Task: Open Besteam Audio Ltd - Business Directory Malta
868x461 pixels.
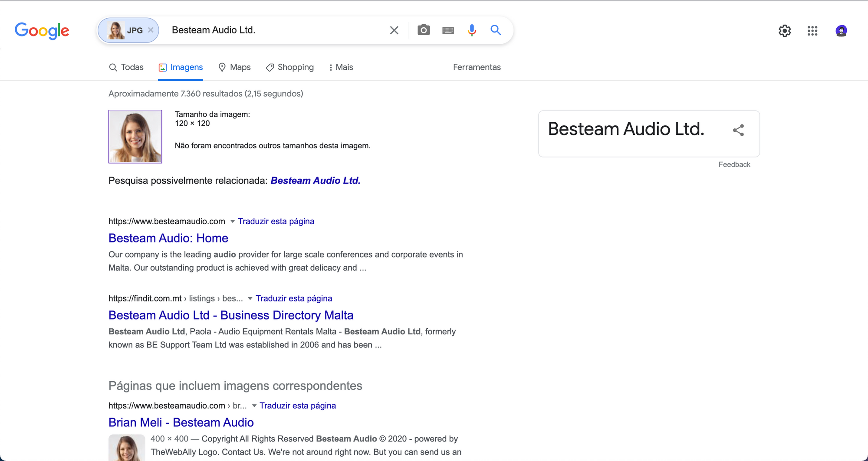Action: point(231,315)
